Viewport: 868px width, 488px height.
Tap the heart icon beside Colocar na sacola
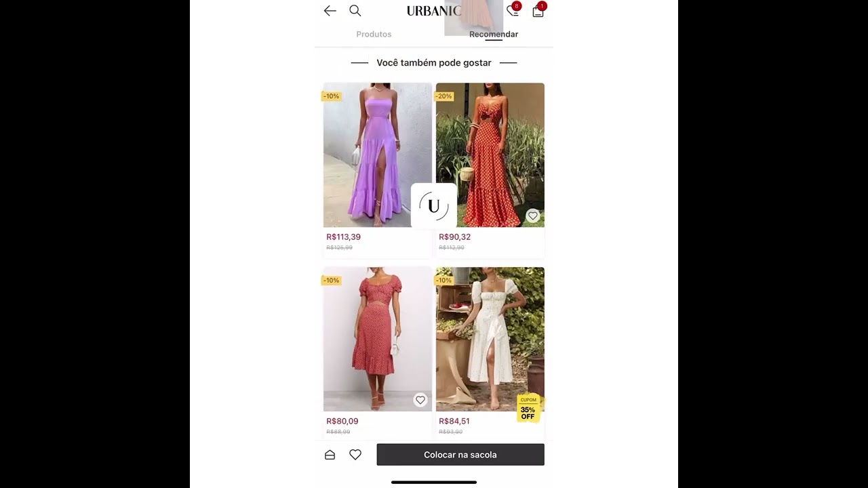[355, 455]
